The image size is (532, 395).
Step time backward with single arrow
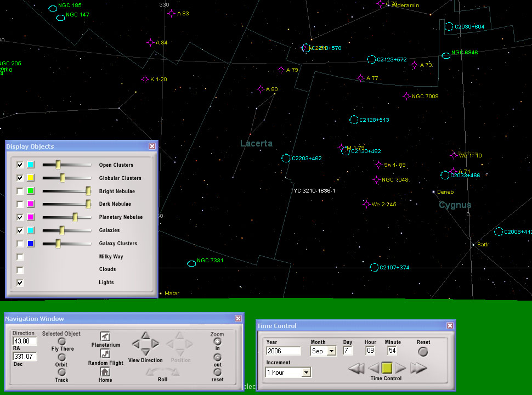coord(373,368)
